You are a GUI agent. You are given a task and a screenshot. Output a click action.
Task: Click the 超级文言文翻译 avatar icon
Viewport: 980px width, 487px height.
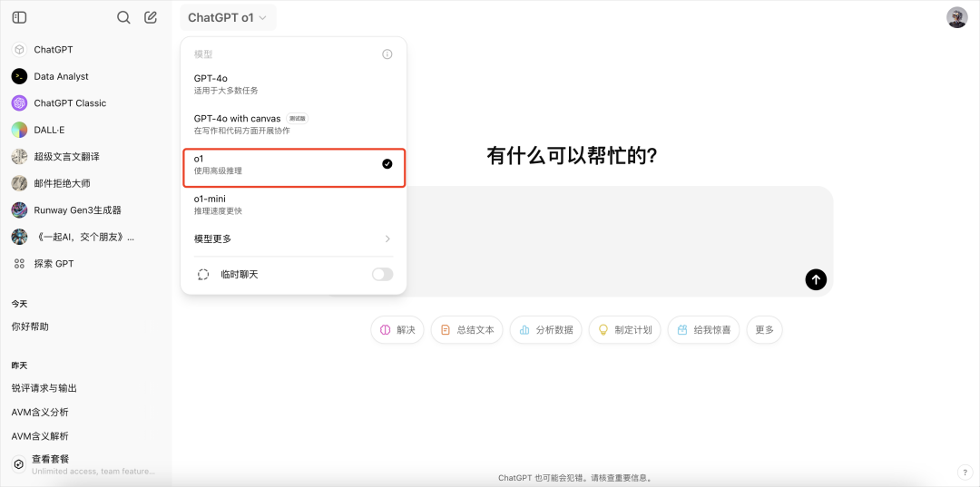(x=19, y=157)
